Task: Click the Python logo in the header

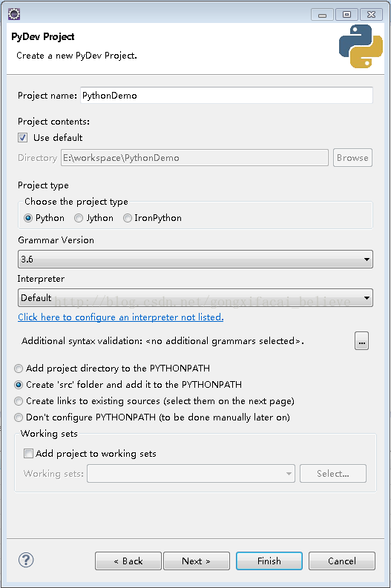Action: pyautogui.click(x=361, y=47)
